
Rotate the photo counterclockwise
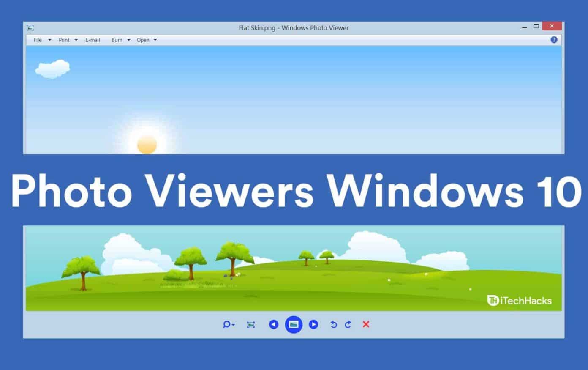pos(333,325)
